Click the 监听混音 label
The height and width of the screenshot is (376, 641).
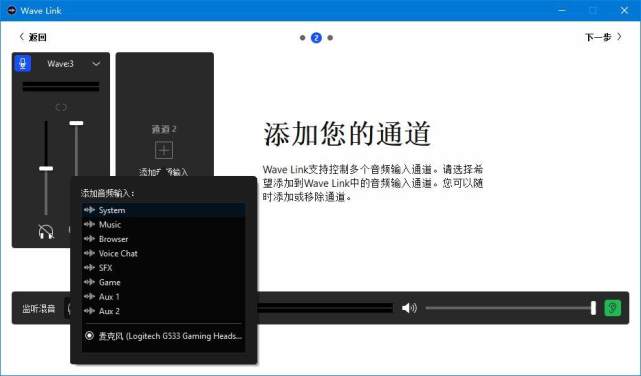coord(39,309)
